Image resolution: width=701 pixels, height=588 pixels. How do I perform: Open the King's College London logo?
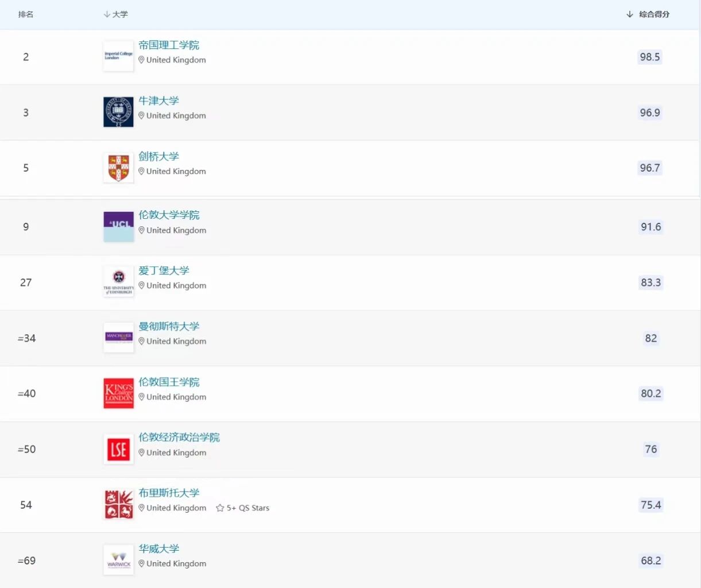[118, 393]
